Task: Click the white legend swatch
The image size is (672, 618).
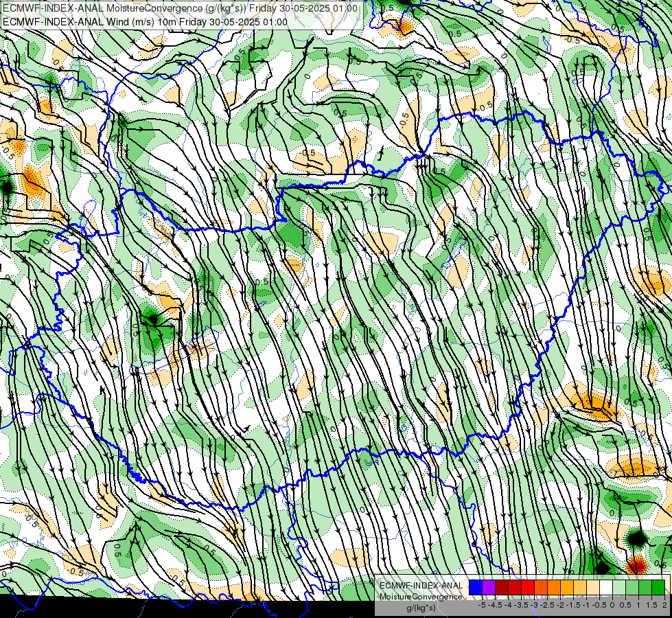Action: click(x=606, y=587)
